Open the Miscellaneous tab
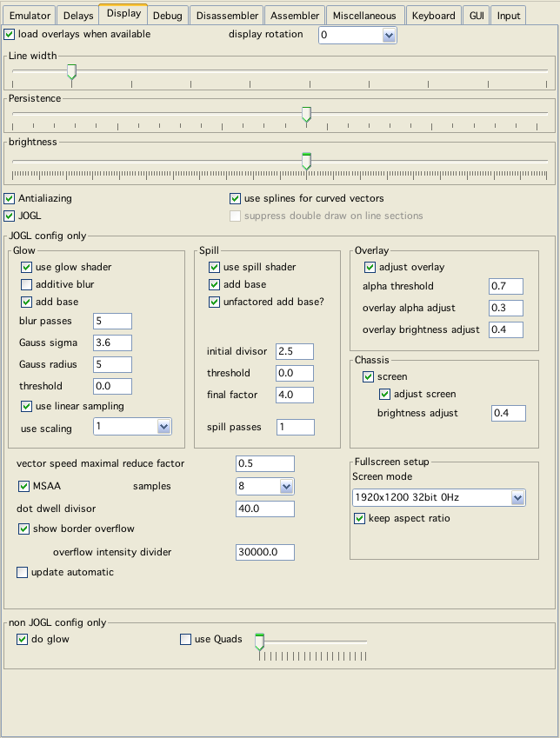The image size is (560, 738). (x=364, y=16)
